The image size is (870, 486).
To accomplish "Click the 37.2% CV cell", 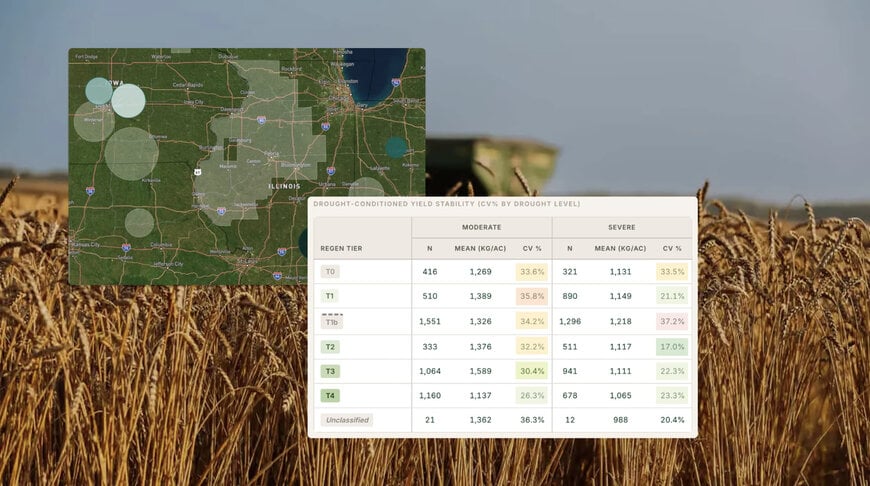I will pyautogui.click(x=672, y=321).
